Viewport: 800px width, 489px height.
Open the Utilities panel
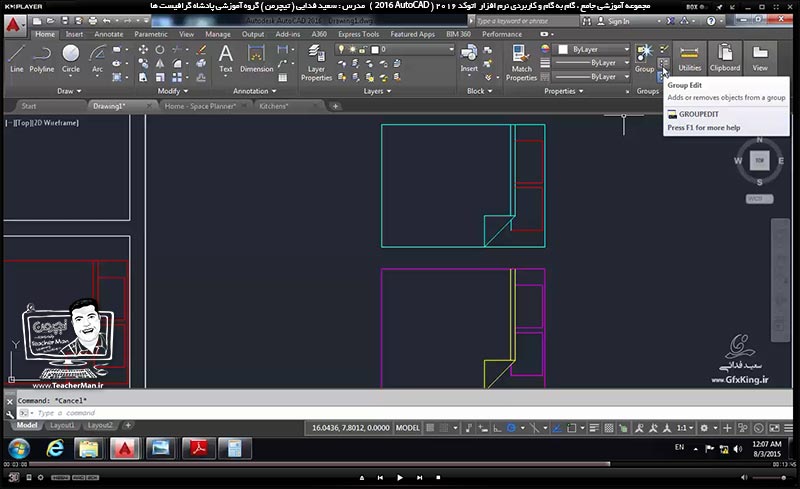pyautogui.click(x=689, y=58)
